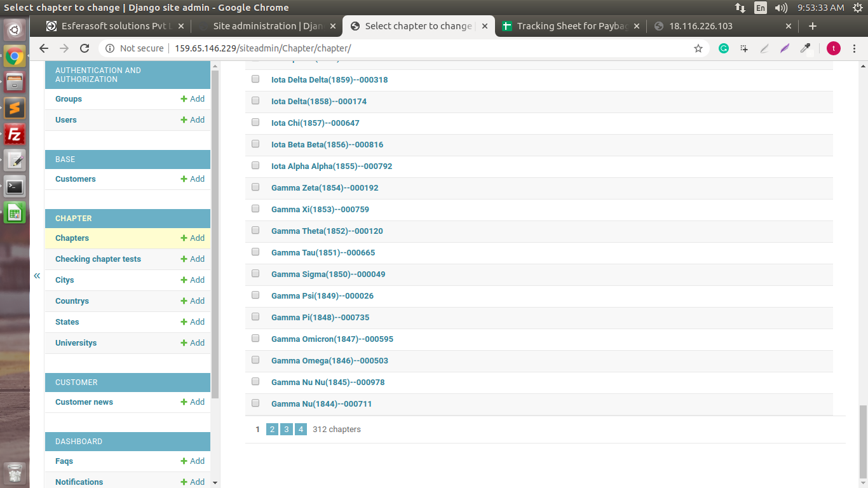Launch Sublime Text from the dock
The height and width of the screenshot is (488, 868).
point(15,108)
